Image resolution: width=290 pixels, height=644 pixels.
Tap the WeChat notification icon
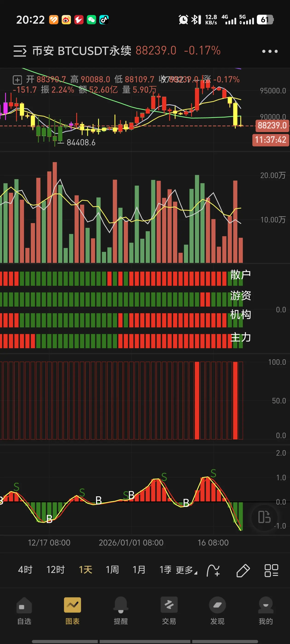91,20
